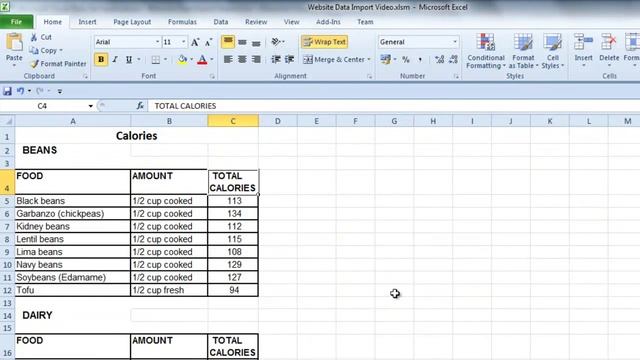Click Increase Font Size icon
Screen dimensions: 640x360
[x=195, y=42]
